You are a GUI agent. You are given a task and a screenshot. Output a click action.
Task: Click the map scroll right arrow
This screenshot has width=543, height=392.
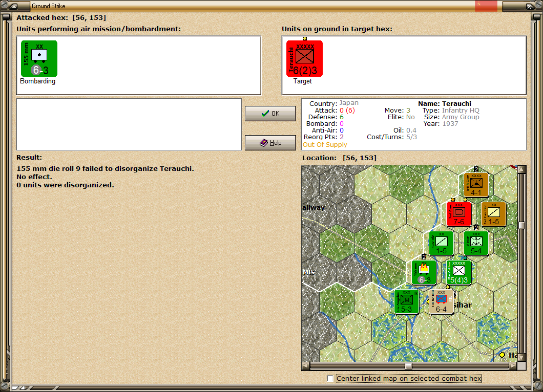coord(513,366)
